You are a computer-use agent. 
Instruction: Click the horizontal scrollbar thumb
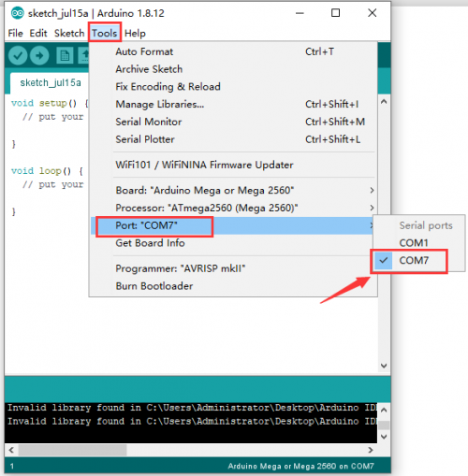tap(72, 450)
